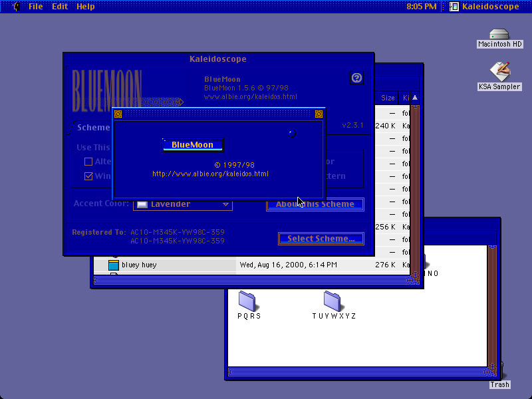Click the '© 1997/98' text in the popup
The width and height of the screenshot is (532, 399).
click(x=235, y=165)
